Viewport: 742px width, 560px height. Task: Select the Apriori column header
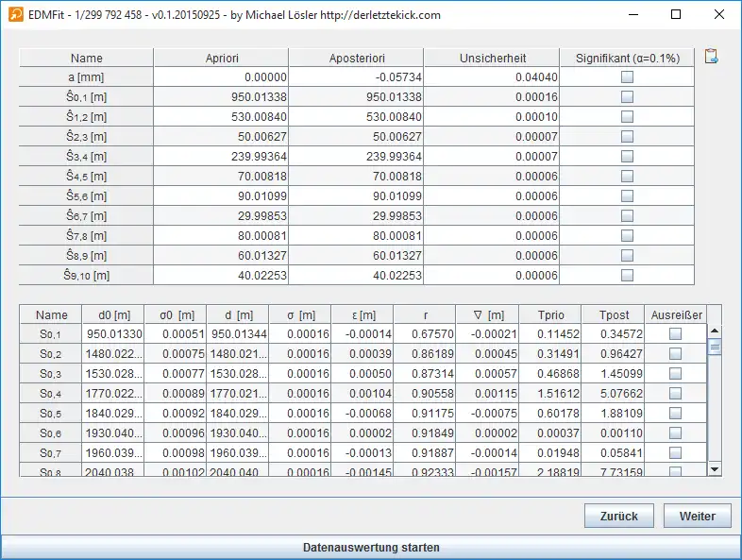click(x=222, y=58)
